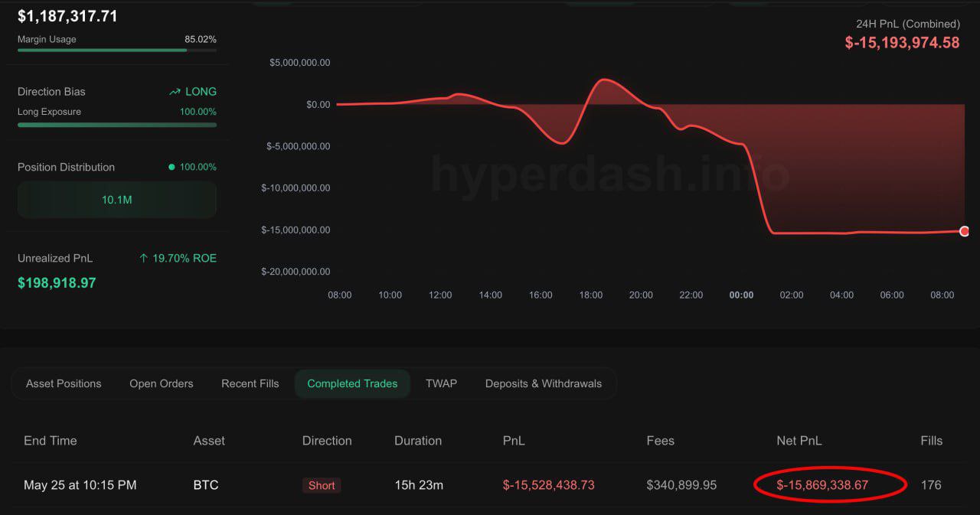Click the $-15,000,000.00 y-axis label
Screen dimensions: 980x515
pos(296,230)
